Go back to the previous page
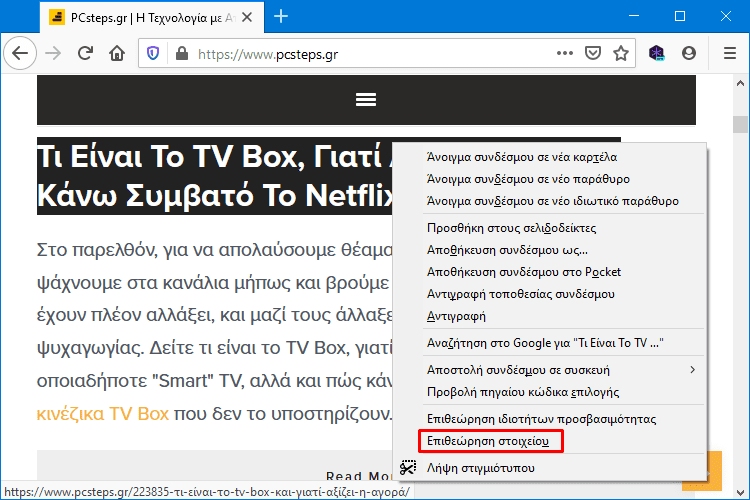The image size is (750, 500). coord(20,53)
